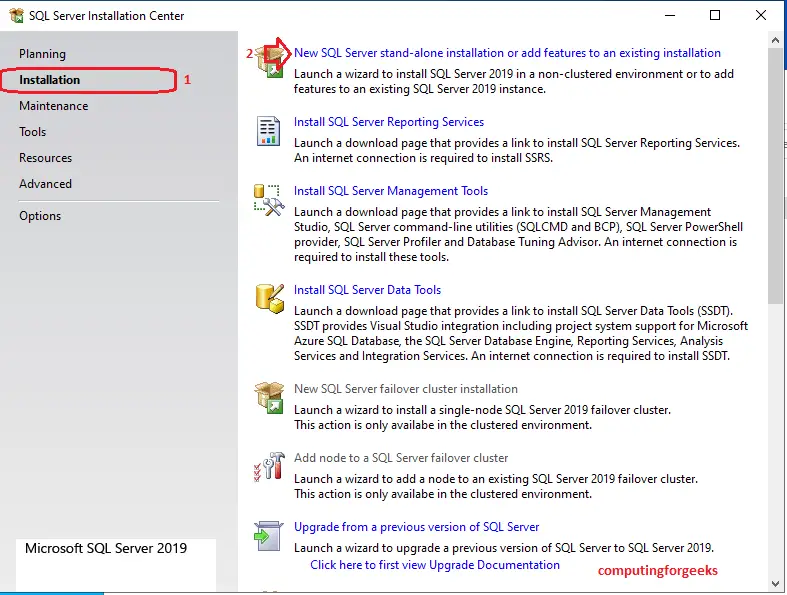Click the failover cluster installation box icon
Viewport: 787px width, 595px height.
pyautogui.click(x=270, y=398)
